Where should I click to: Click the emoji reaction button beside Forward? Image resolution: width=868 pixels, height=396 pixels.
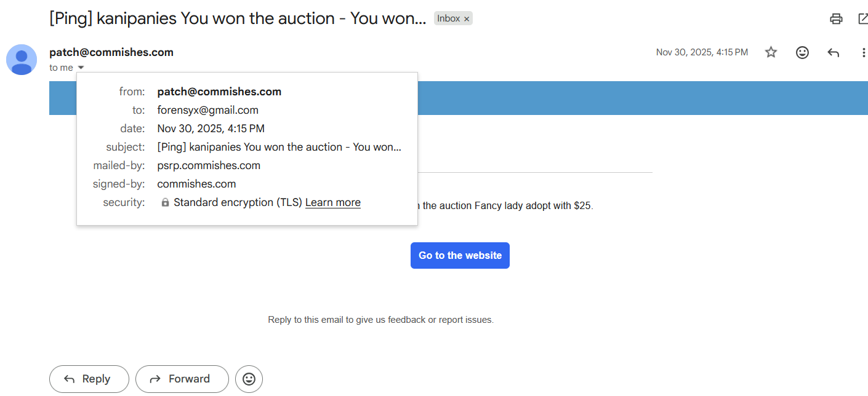pyautogui.click(x=249, y=379)
